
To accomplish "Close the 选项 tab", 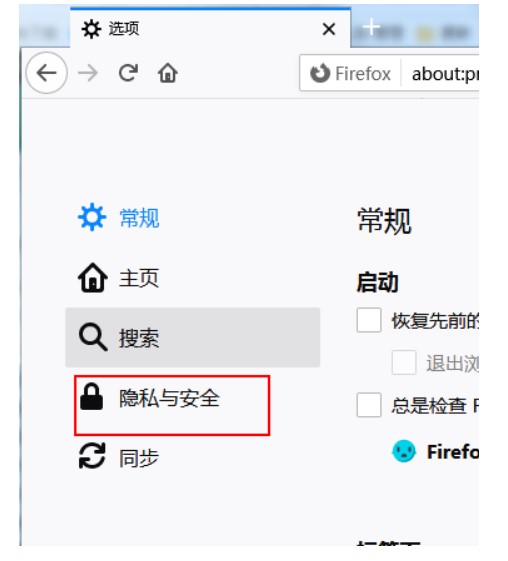I will [x=329, y=29].
